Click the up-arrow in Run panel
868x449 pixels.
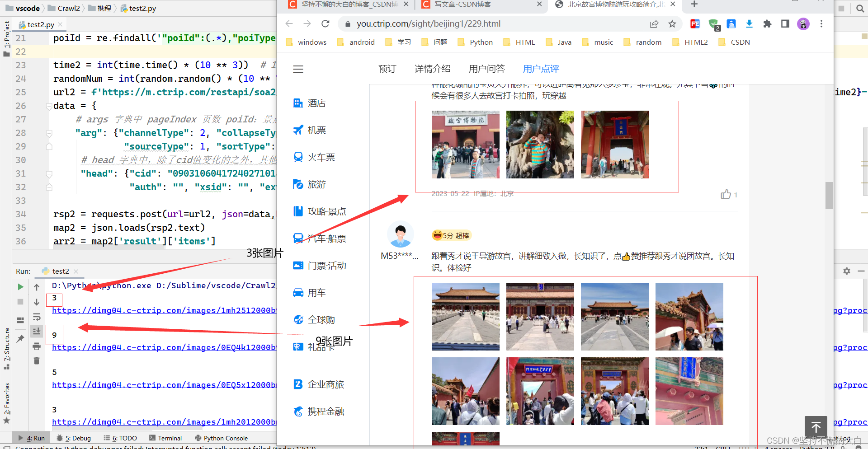37,287
